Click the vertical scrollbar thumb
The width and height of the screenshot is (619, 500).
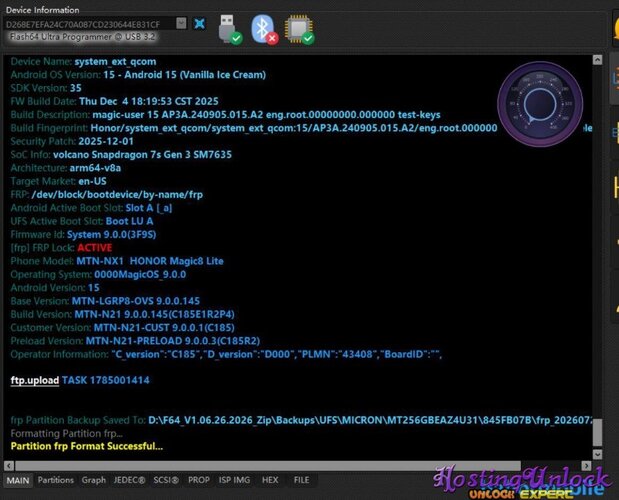598,433
